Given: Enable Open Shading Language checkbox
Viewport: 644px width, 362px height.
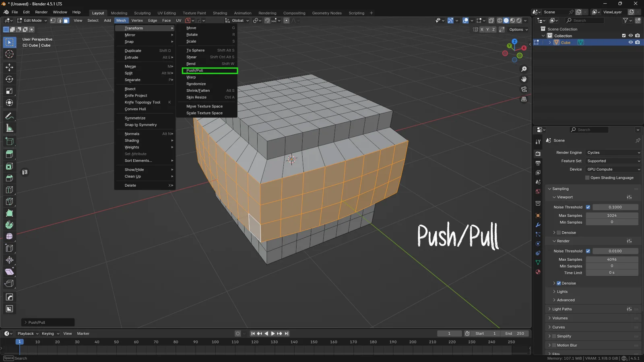Looking at the screenshot, I should tap(587, 178).
